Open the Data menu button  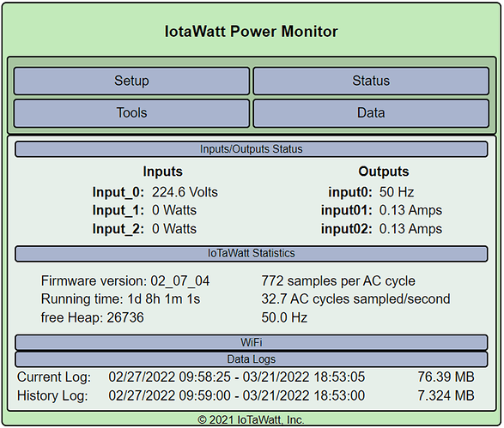(371, 113)
